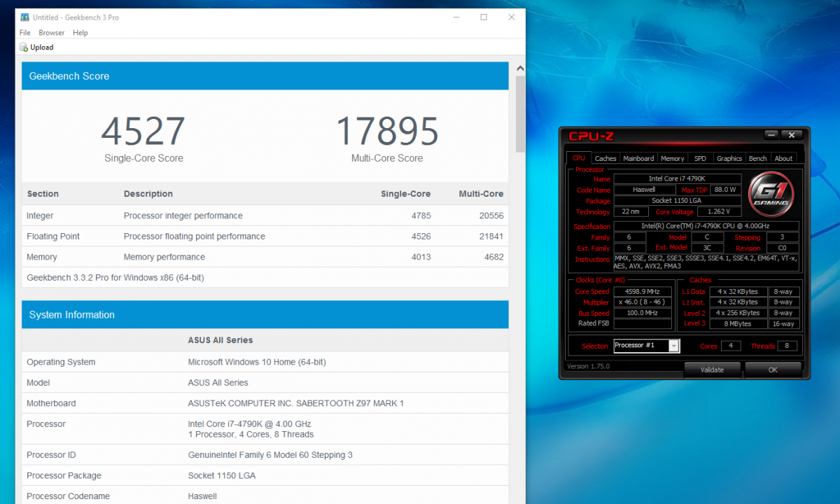Switch to the Memory tab in CPU-Z

(673, 158)
